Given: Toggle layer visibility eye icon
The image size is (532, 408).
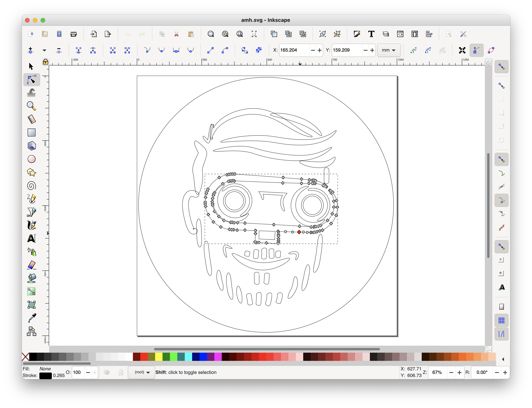Looking at the screenshot, I should [x=107, y=372].
